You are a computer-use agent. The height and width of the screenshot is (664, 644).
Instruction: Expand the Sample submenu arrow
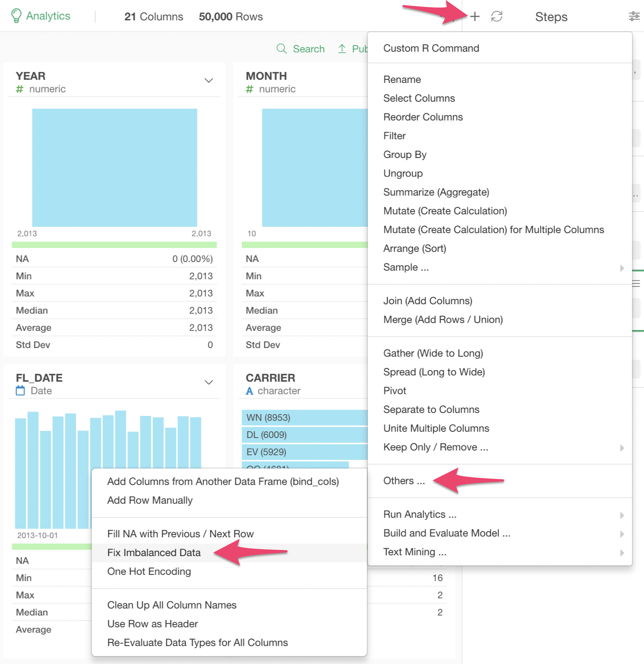click(x=622, y=268)
